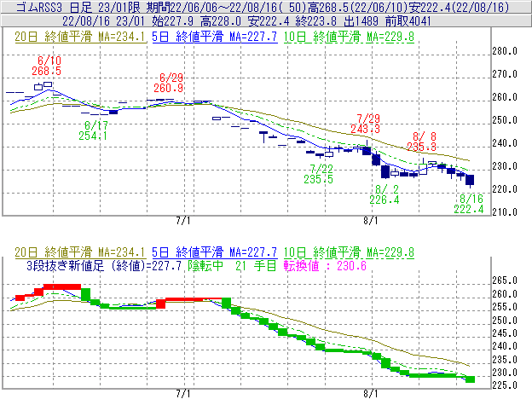Click the 出1489 volume text
532x405 pixels.
(361, 21)
